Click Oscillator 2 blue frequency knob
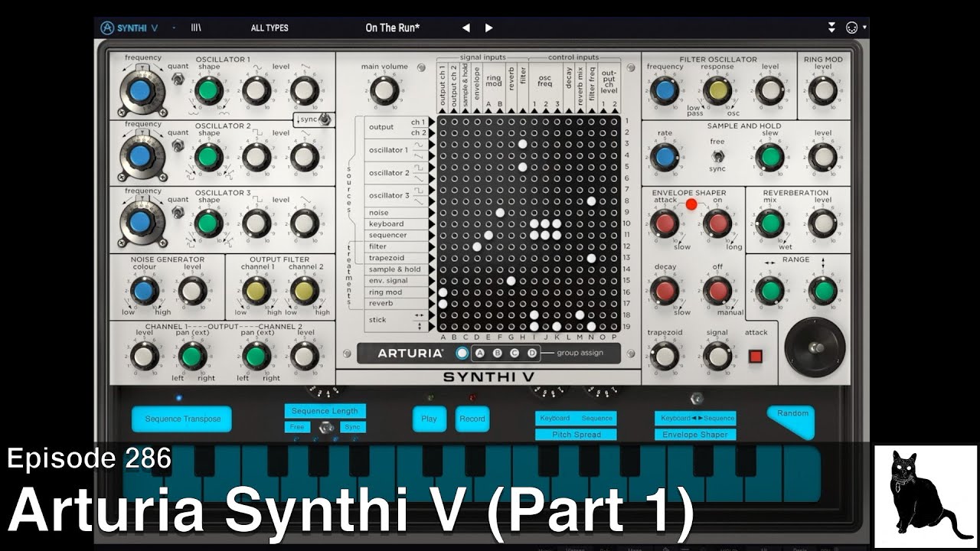Viewport: 980px width, 551px height. (139, 157)
